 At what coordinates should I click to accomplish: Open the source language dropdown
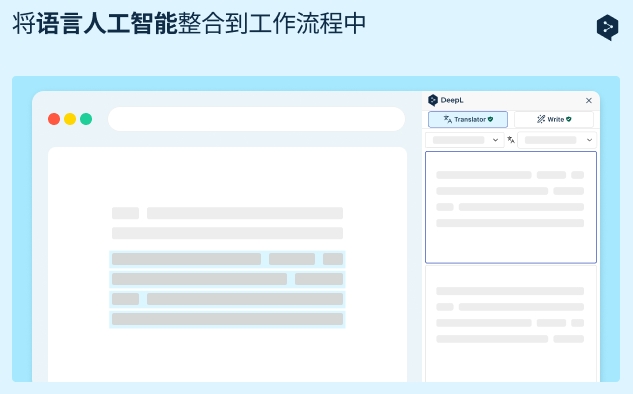click(465, 140)
